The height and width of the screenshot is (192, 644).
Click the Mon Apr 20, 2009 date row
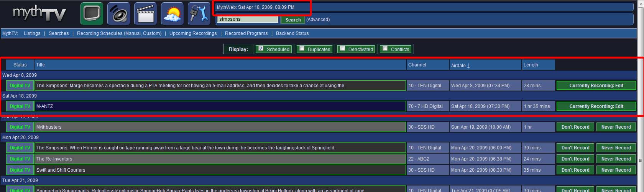coord(318,137)
